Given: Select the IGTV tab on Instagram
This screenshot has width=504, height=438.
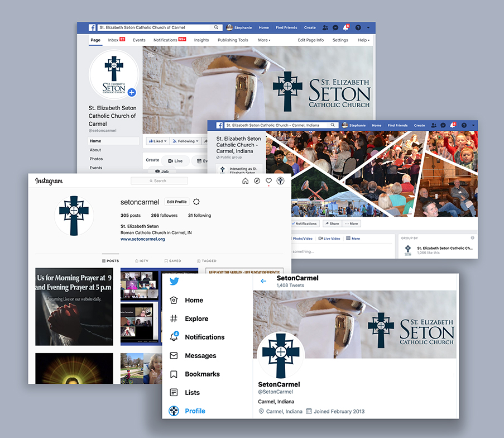Looking at the screenshot, I should (x=142, y=261).
